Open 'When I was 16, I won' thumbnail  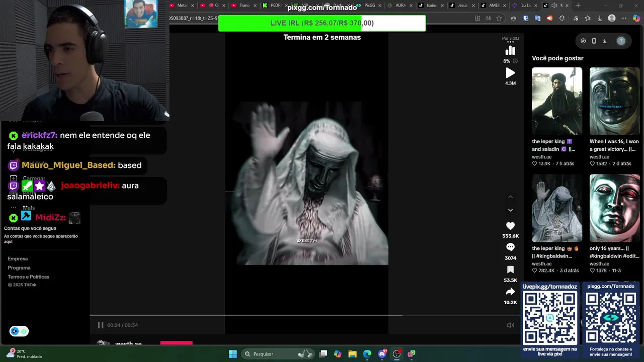(615, 101)
